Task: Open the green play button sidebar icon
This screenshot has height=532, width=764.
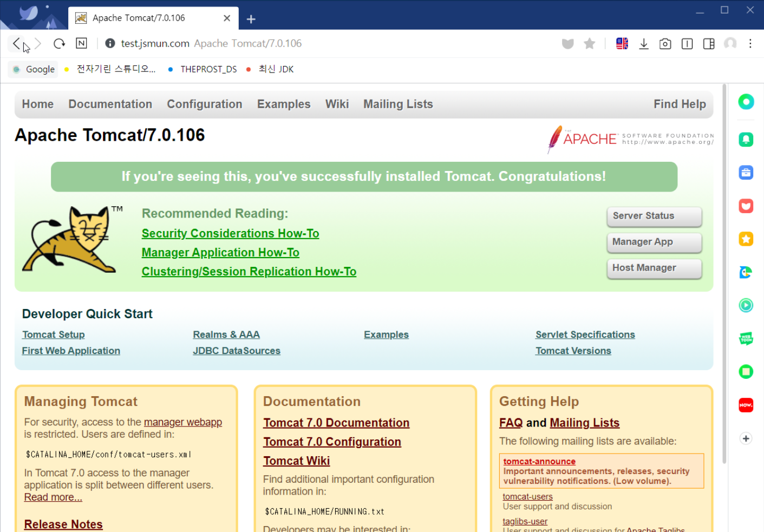Action: coord(746,305)
